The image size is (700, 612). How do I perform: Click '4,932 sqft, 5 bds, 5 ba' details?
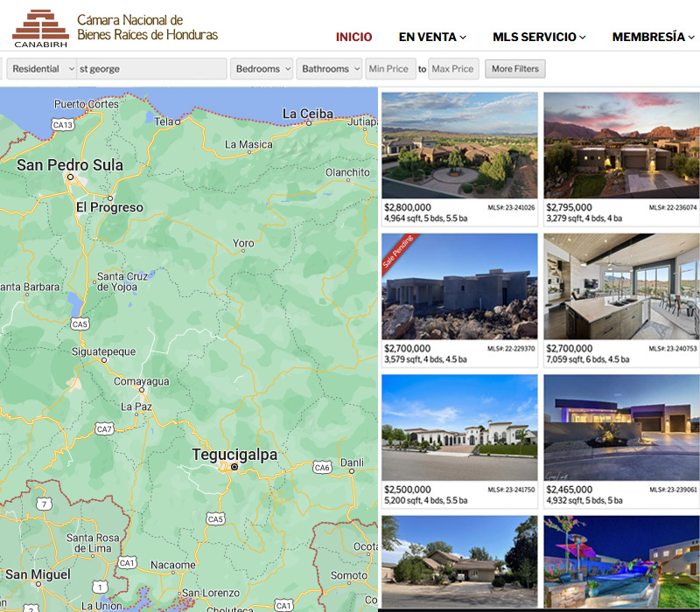tap(584, 500)
